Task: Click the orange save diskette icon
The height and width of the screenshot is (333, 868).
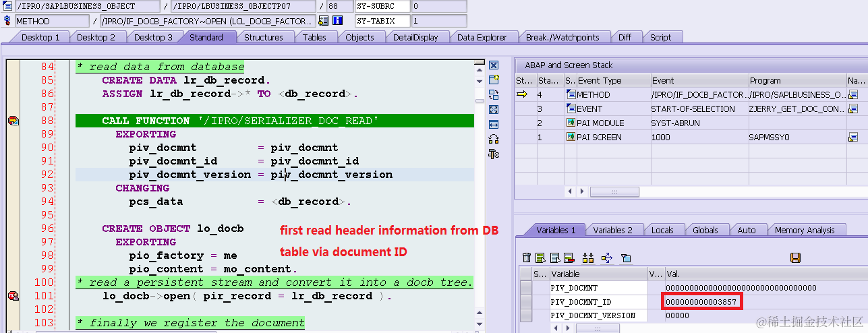Action: pyautogui.click(x=795, y=258)
